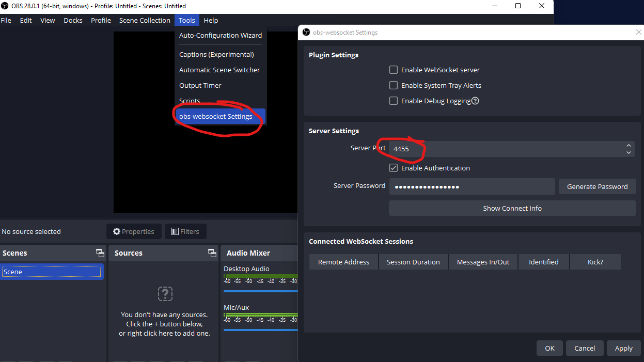Viewport: 644px width, 362px height.
Task: Click the Connected WebSocket Sessions heading
Action: click(361, 241)
